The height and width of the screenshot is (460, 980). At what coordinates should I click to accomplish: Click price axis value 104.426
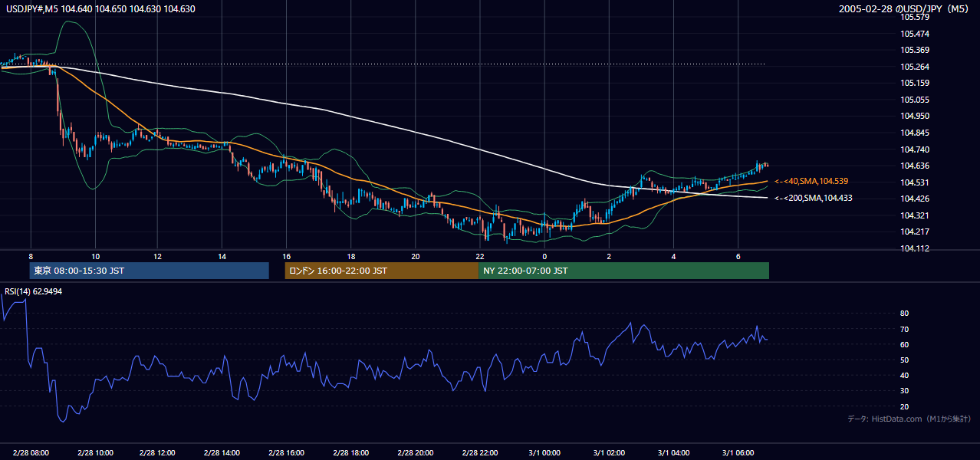[x=916, y=199]
